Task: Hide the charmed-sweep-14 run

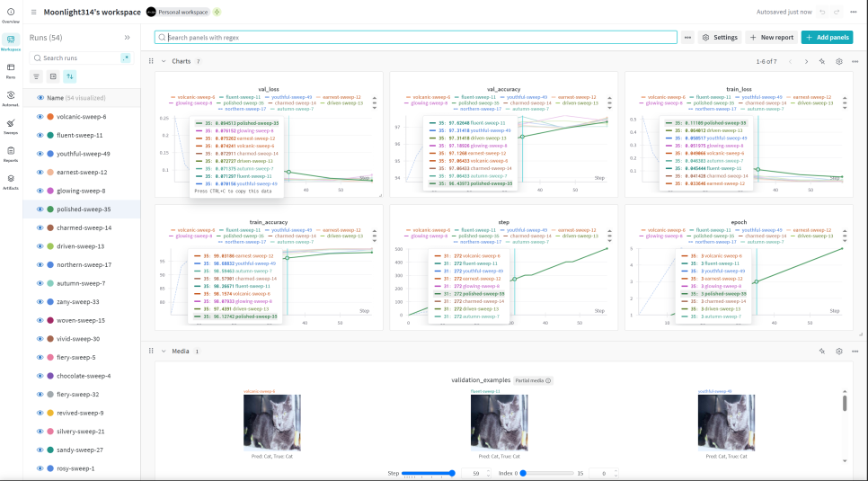Action: coord(40,227)
